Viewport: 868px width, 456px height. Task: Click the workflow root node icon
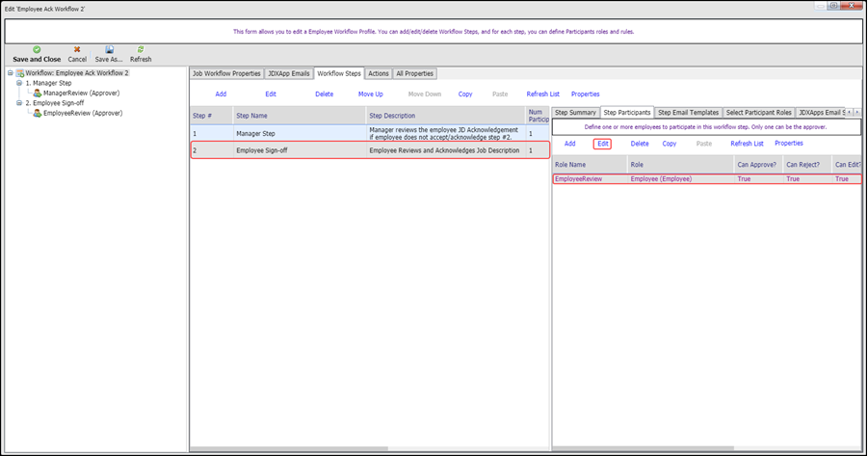(19, 73)
